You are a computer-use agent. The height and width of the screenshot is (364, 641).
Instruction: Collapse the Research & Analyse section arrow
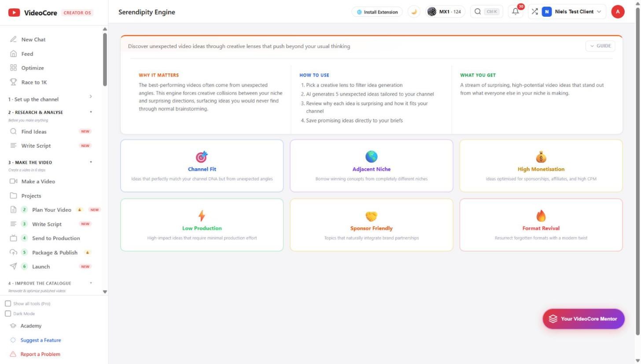point(91,112)
